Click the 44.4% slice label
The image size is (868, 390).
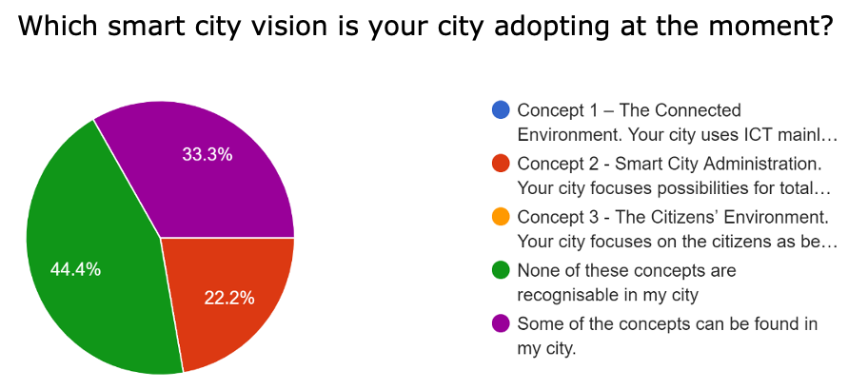tap(75, 269)
